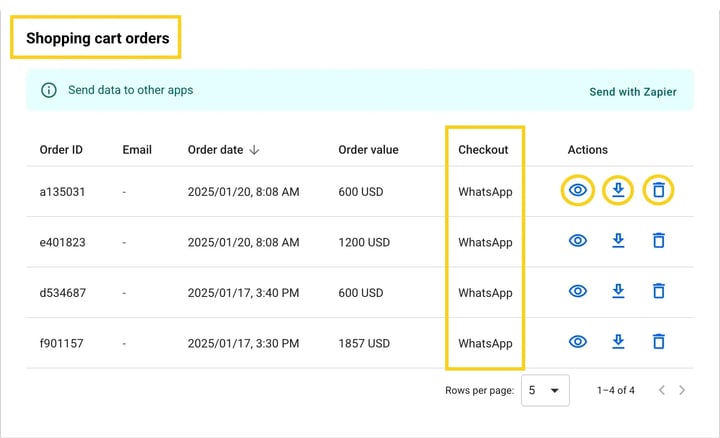Download order a135031
Image resolution: width=720 pixels, height=438 pixels.
tap(618, 190)
